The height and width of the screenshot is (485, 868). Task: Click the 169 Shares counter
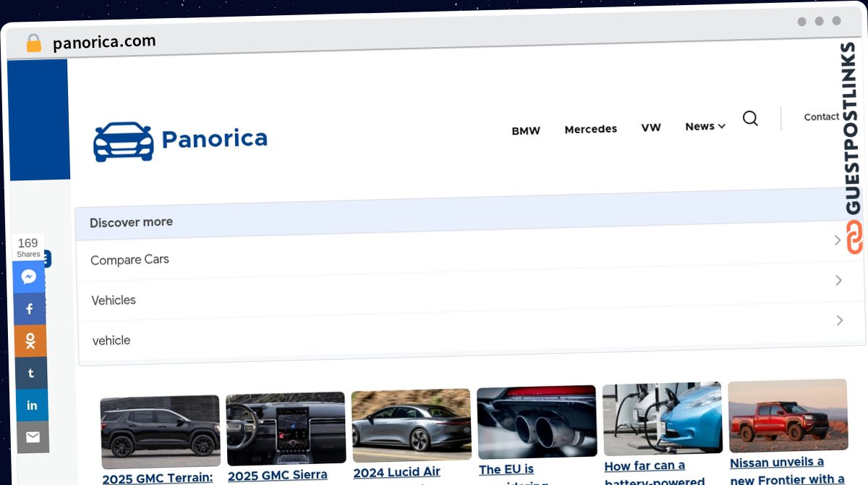(28, 247)
